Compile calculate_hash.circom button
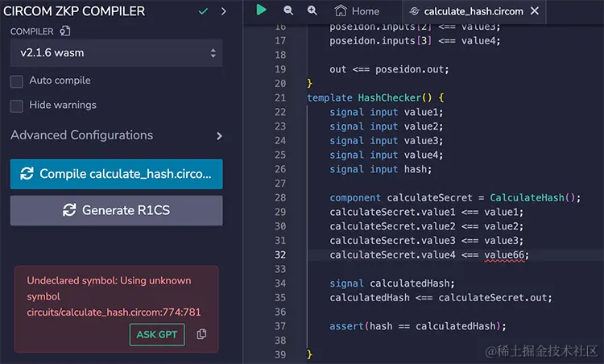The image size is (604, 364). pyautogui.click(x=116, y=174)
